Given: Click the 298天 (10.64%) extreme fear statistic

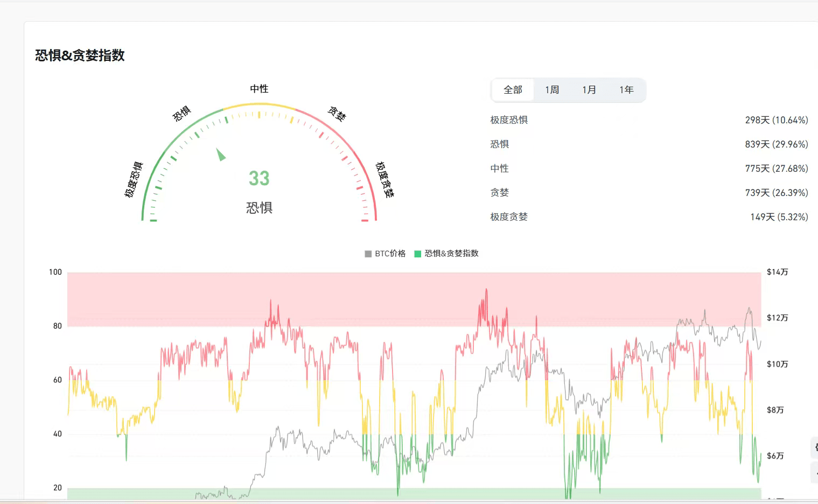Looking at the screenshot, I should (776, 120).
